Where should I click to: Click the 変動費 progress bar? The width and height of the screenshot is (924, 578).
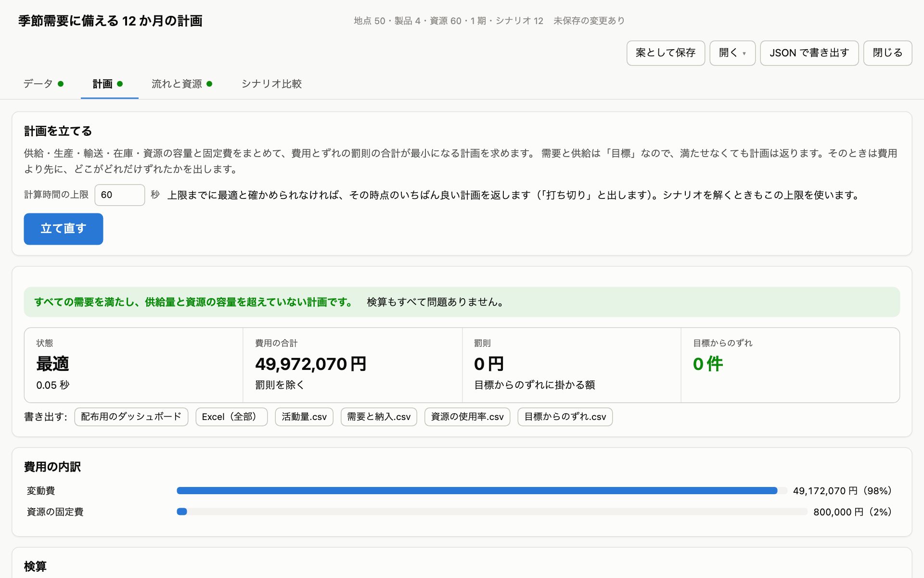click(x=482, y=491)
